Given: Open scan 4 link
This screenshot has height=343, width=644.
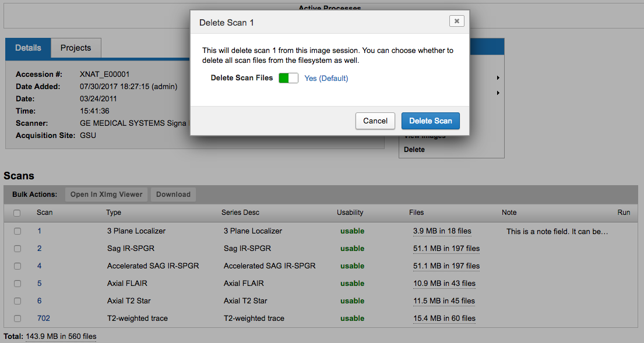Looking at the screenshot, I should pyautogui.click(x=40, y=266).
